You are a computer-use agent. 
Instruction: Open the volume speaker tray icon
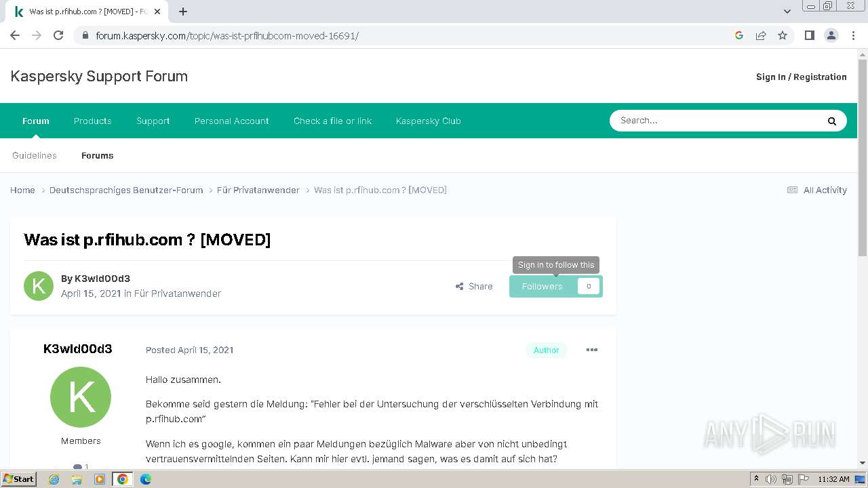(771, 479)
